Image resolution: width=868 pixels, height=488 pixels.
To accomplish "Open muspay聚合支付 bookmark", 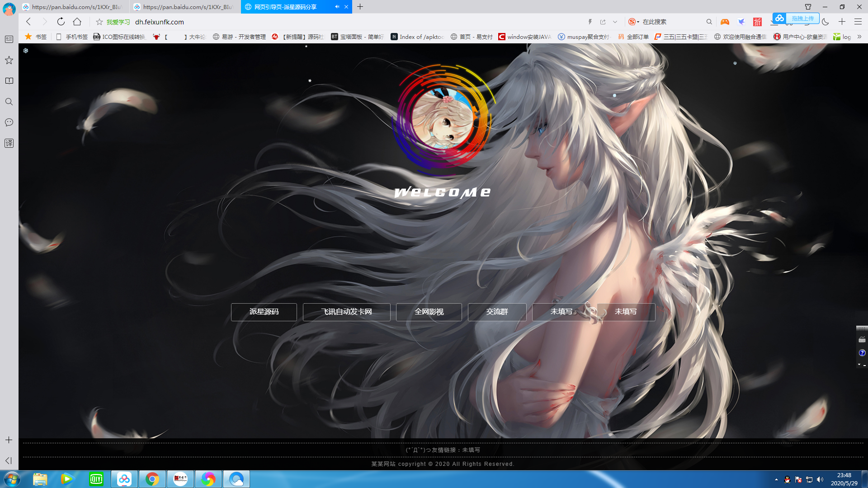I will pyautogui.click(x=585, y=37).
